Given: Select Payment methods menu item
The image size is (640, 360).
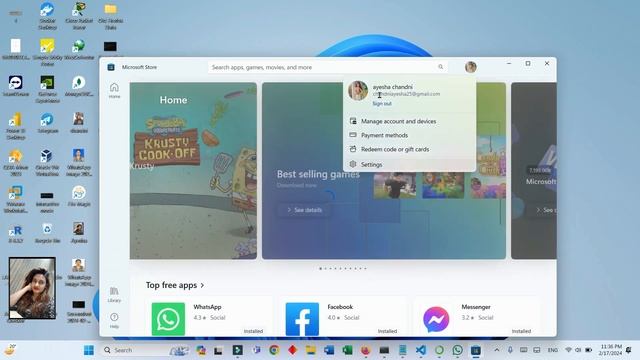Looking at the screenshot, I should [409, 135].
